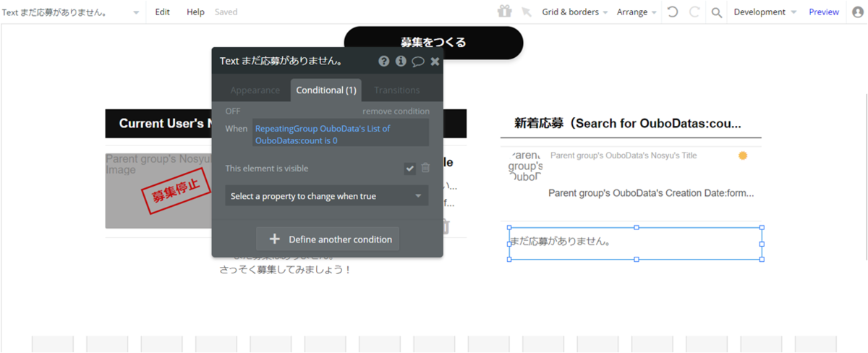Screen dimensions: 868x353
Task: Select the まだ応募がありません。 text element
Action: pyautogui.click(x=636, y=244)
